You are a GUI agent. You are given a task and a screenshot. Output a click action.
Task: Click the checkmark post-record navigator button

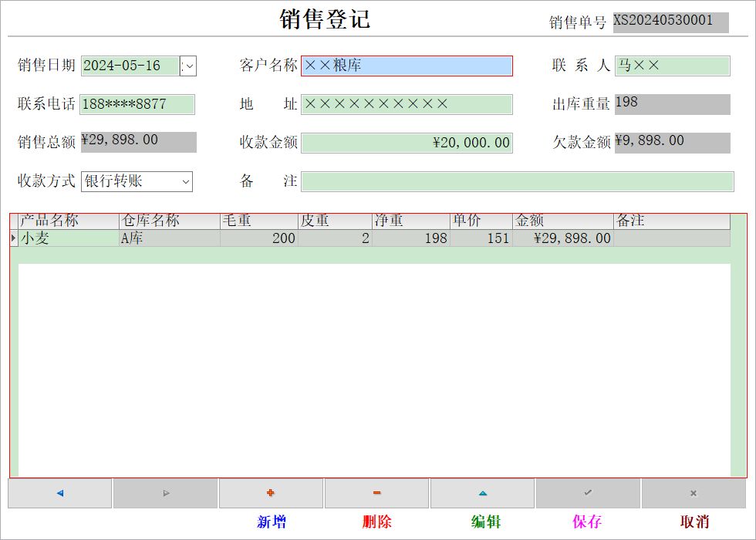588,493
